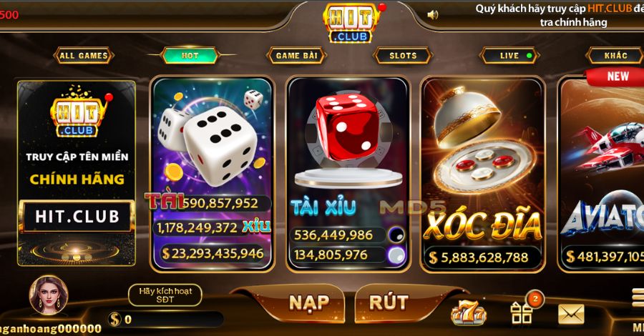Open the hamburger menu icon
Viewport: 644px width, 336px height.
pyautogui.click(x=638, y=297)
